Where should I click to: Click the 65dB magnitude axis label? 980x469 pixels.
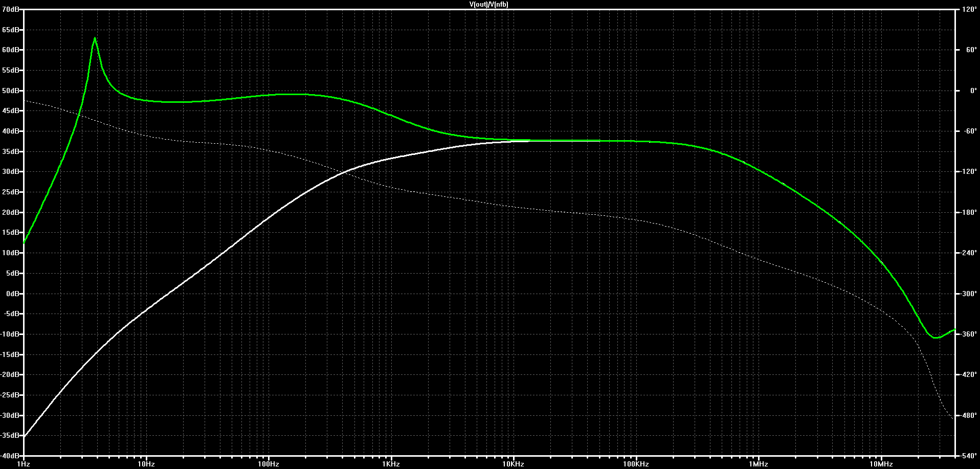[x=11, y=30]
